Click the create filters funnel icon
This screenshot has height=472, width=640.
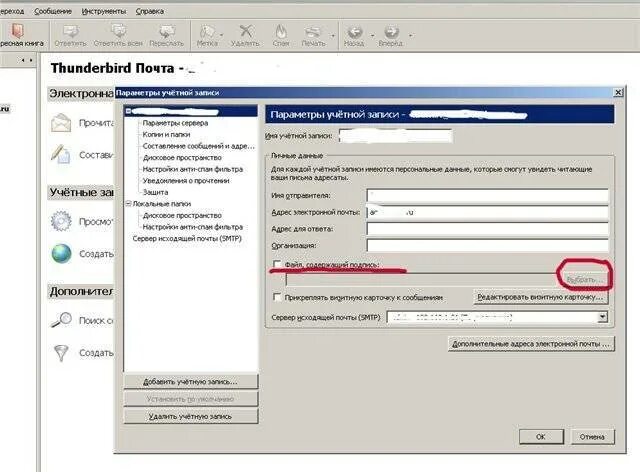coord(61,353)
